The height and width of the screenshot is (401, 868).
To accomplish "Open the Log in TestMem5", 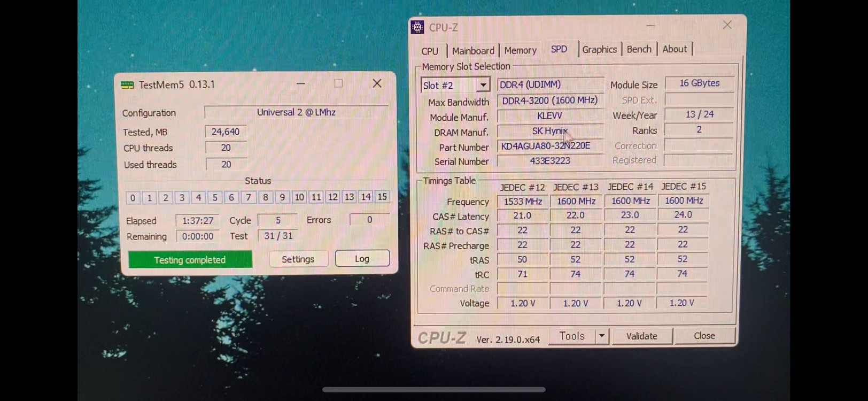I will click(362, 258).
